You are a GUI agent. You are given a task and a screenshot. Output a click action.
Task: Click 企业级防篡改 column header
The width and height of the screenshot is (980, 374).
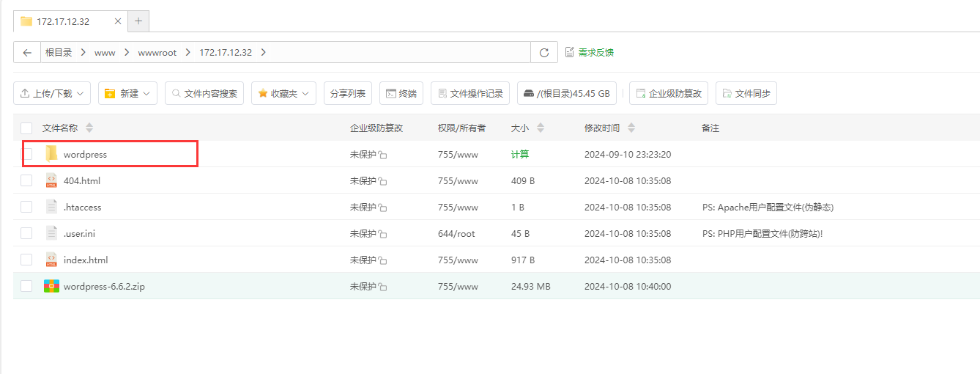(x=376, y=128)
